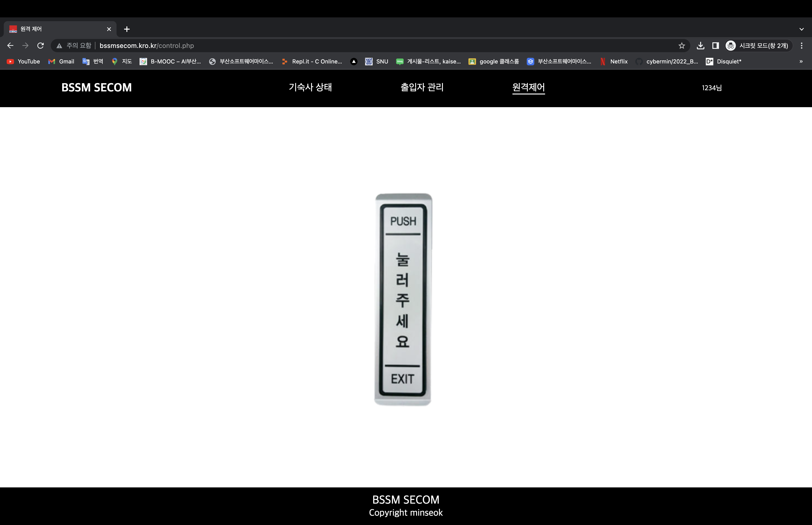The image size is (812, 525).
Task: Select the 원격제어 menu item
Action: tap(528, 87)
